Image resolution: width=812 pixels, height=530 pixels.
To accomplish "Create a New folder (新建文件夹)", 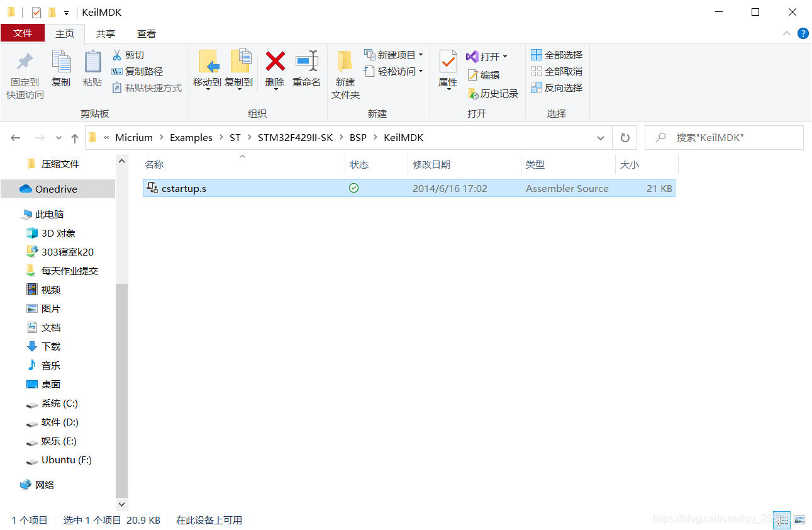I will coord(345,74).
